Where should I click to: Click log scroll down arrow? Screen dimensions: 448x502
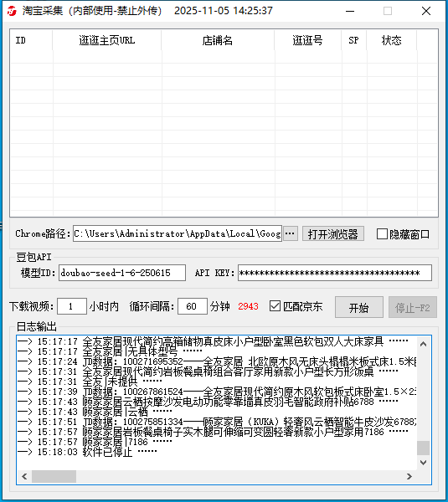[x=424, y=463]
